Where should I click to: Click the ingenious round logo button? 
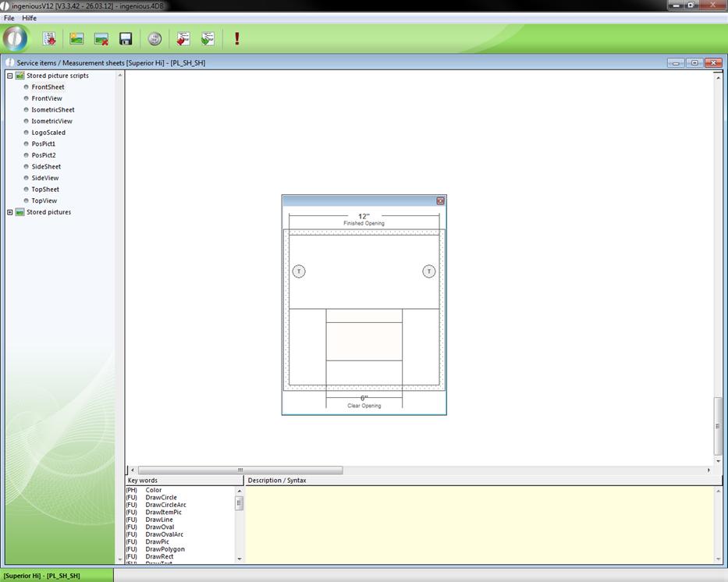coord(15,38)
